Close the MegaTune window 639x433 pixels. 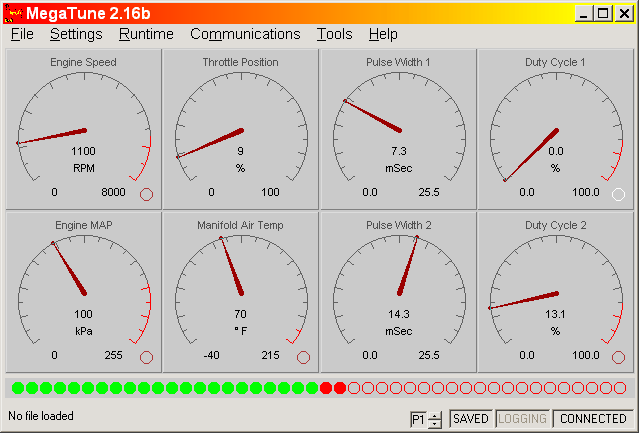click(x=624, y=13)
